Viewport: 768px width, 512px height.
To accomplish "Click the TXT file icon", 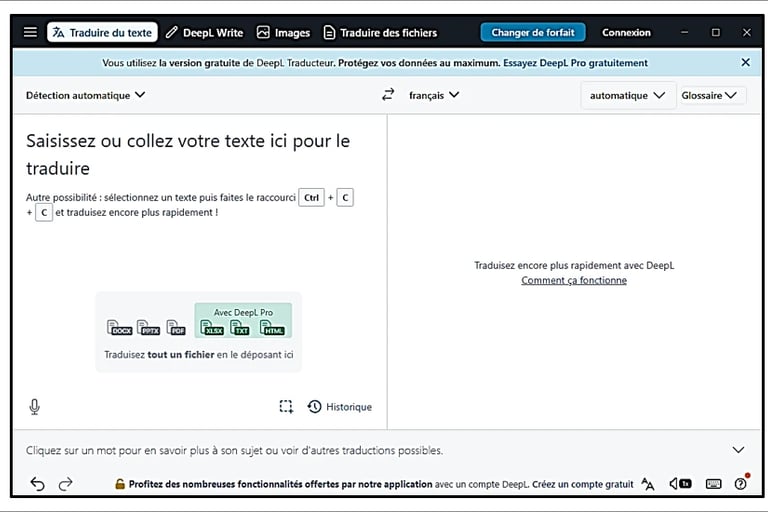I will coord(240,327).
